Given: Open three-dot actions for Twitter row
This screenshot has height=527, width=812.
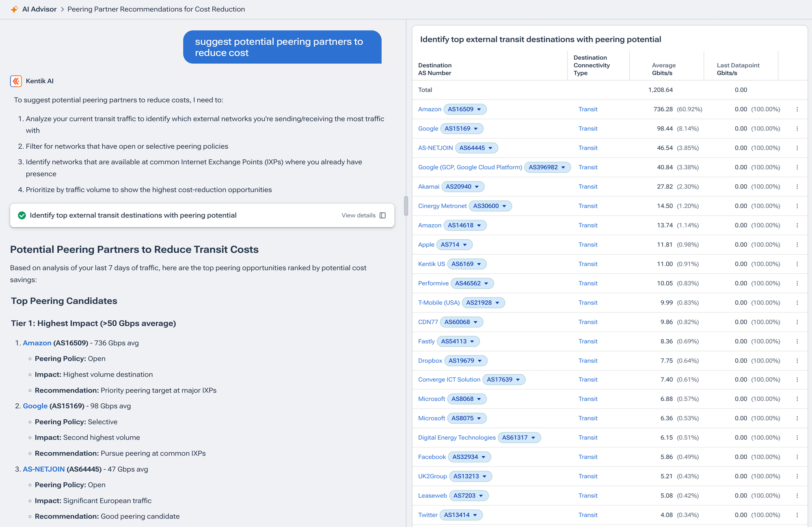Looking at the screenshot, I should [797, 515].
